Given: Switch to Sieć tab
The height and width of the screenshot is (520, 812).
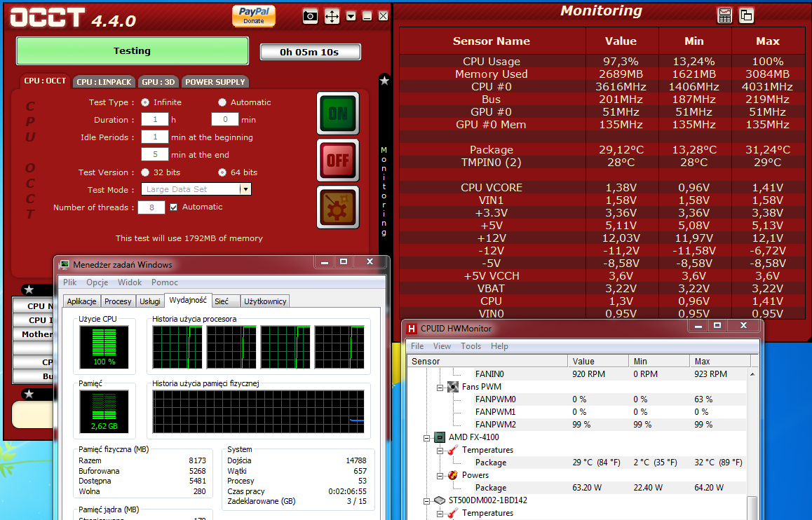Looking at the screenshot, I should [x=226, y=301].
